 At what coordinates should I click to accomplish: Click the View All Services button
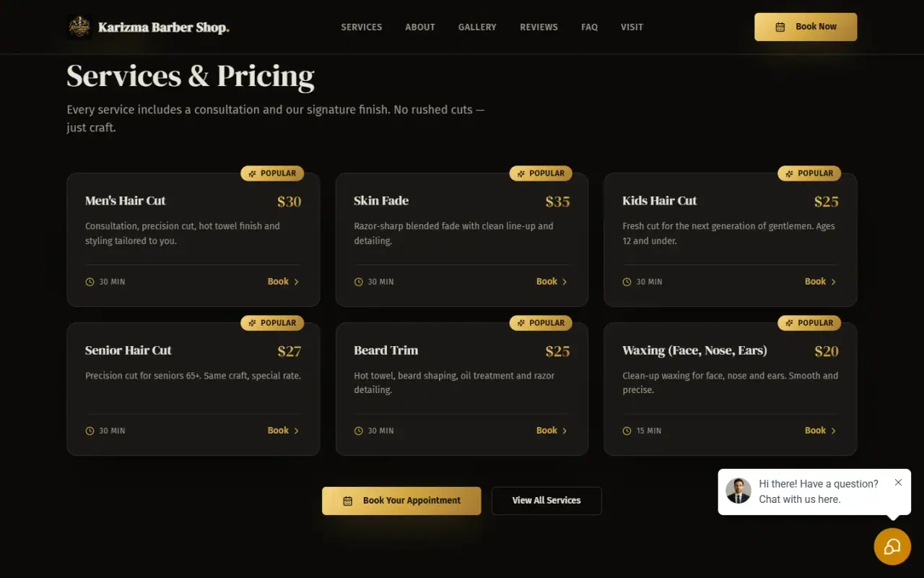[x=546, y=501]
